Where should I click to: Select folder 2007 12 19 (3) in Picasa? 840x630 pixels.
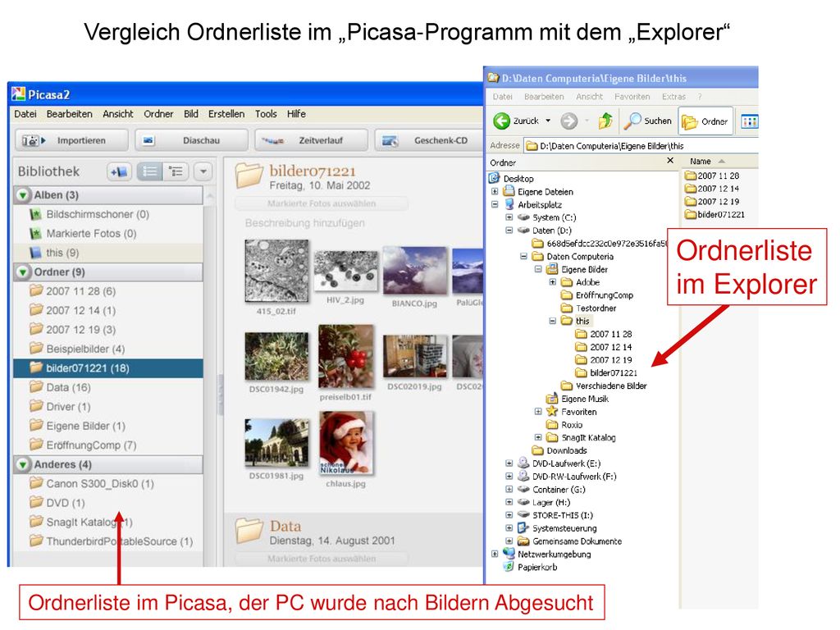[x=108, y=330]
